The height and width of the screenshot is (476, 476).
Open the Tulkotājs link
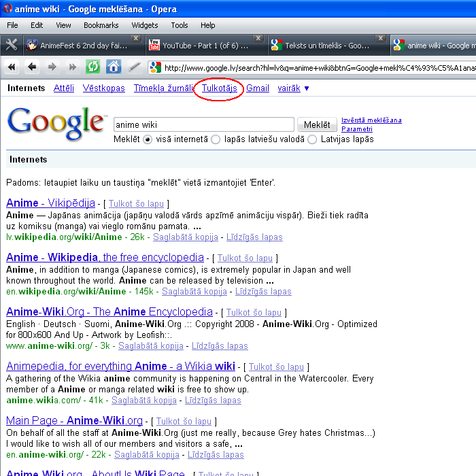point(220,88)
